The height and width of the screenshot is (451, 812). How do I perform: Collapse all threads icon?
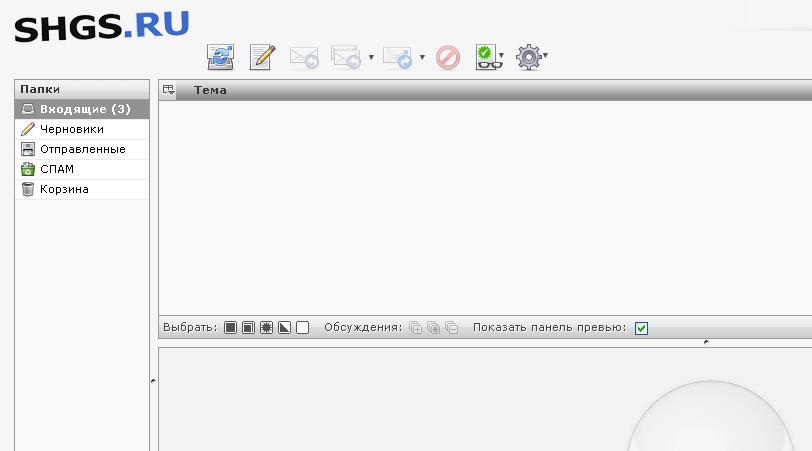[452, 328]
